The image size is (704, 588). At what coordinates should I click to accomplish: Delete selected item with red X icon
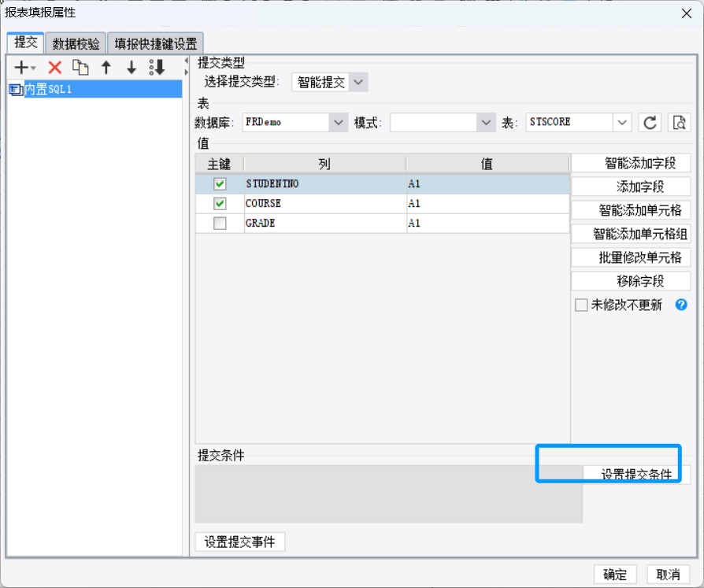55,68
